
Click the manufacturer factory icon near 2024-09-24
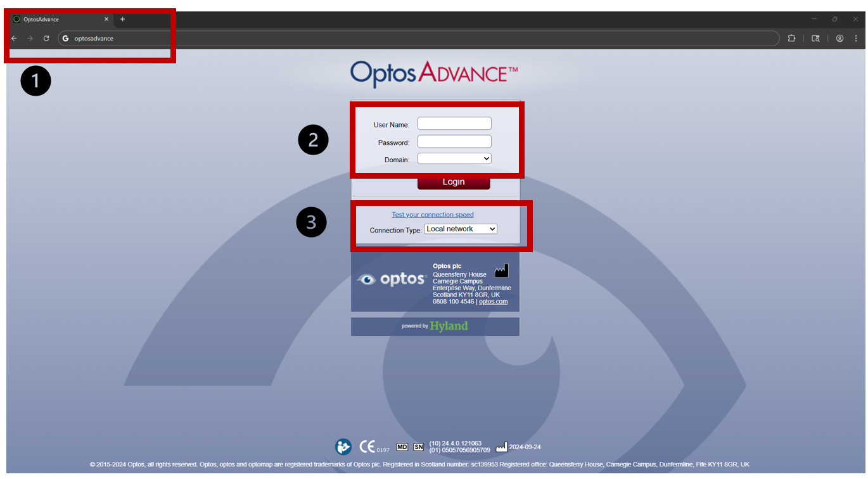[501, 446]
